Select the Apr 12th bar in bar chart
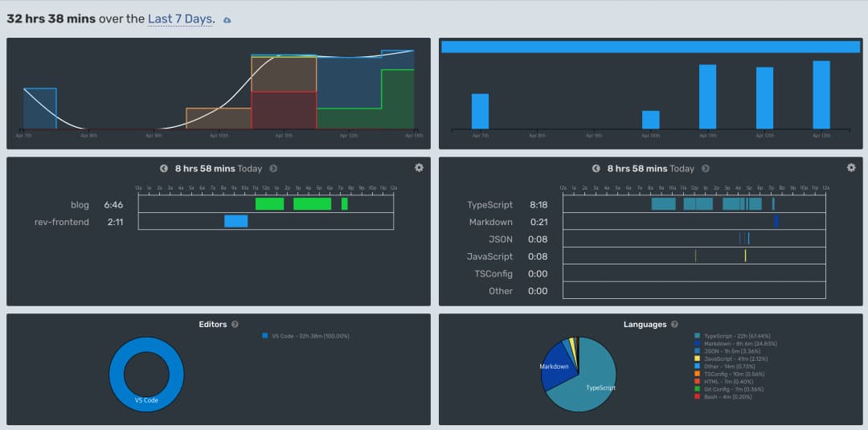 click(x=764, y=98)
